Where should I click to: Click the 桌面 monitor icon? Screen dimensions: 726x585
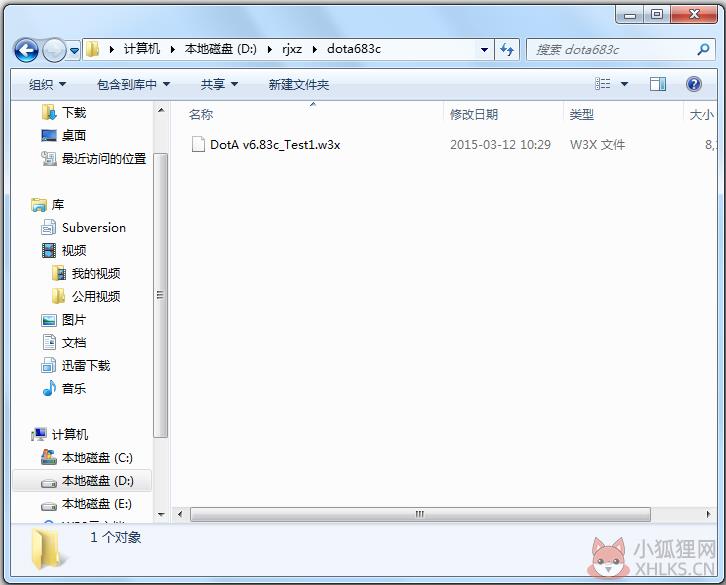pos(49,135)
